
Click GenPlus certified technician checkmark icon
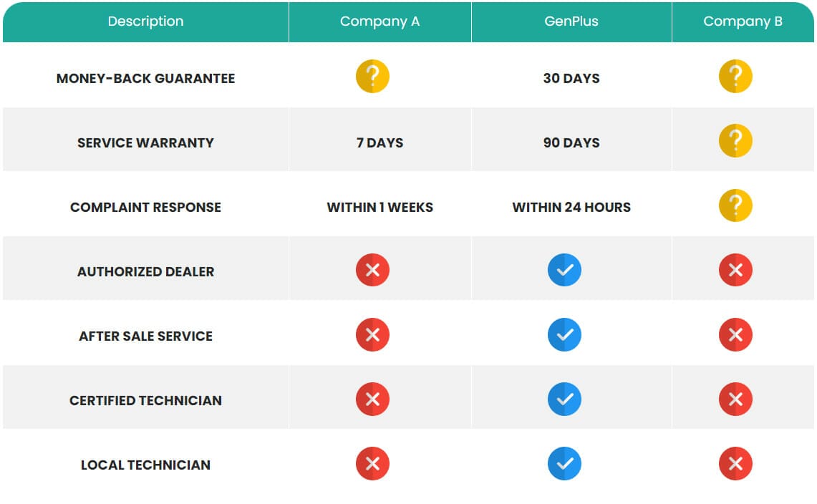[564, 399]
